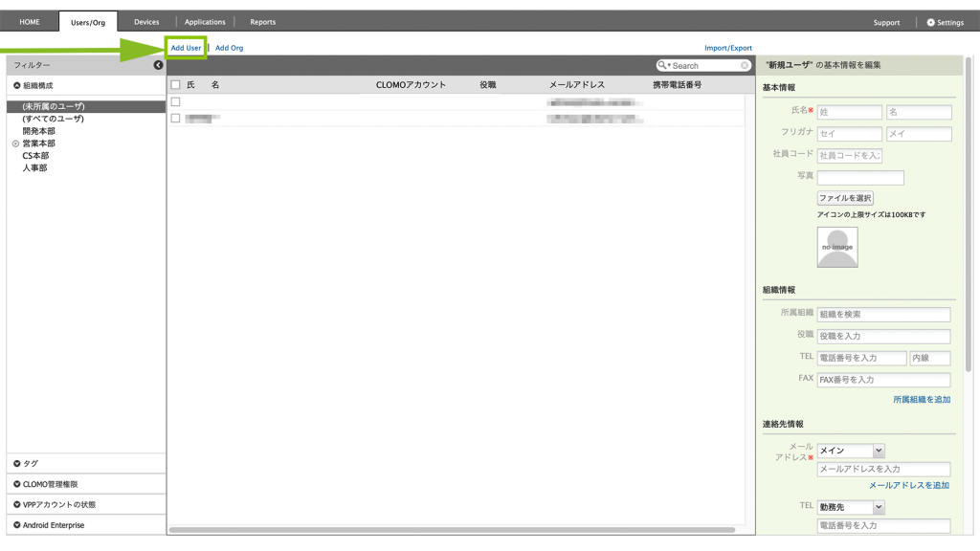Click the メールアドレスを入力 field
980x551 pixels.
[x=883, y=469]
